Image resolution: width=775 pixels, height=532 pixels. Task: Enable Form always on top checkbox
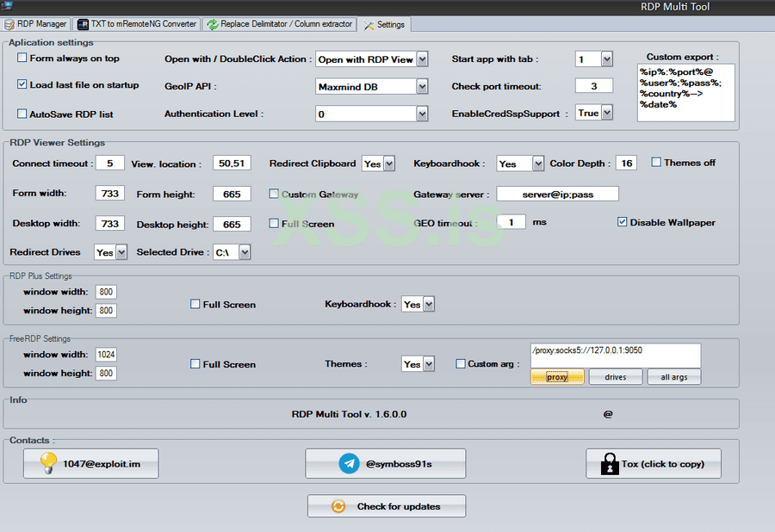pos(22,59)
